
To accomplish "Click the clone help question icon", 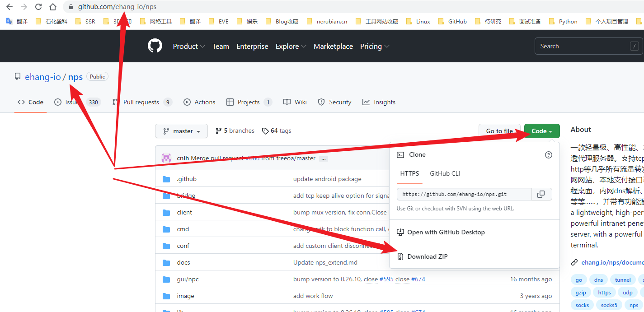I will click(x=548, y=155).
